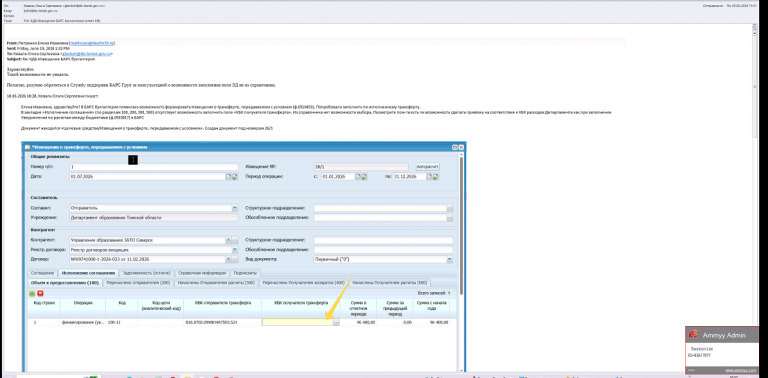768x378 pixels.
Task: Select the cell 'финансирование (ув...'
Action: 83,323
